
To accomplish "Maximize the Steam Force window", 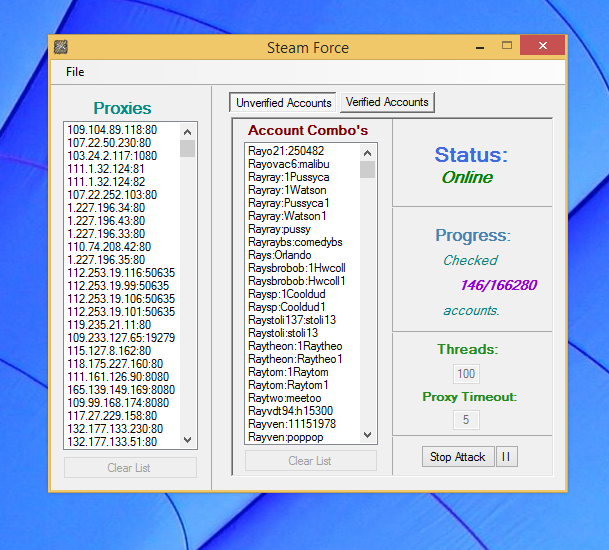I will pos(507,46).
